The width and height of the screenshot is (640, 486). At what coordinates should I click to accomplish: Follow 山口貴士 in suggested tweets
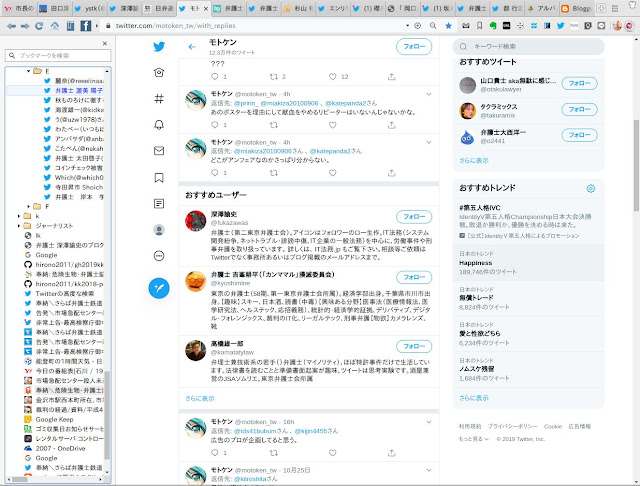(579, 83)
